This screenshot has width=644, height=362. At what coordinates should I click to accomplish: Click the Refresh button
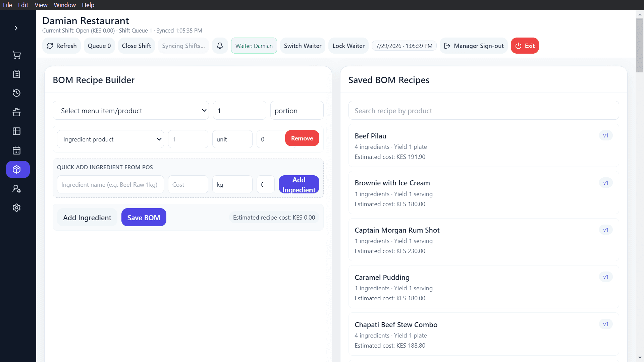click(x=62, y=46)
